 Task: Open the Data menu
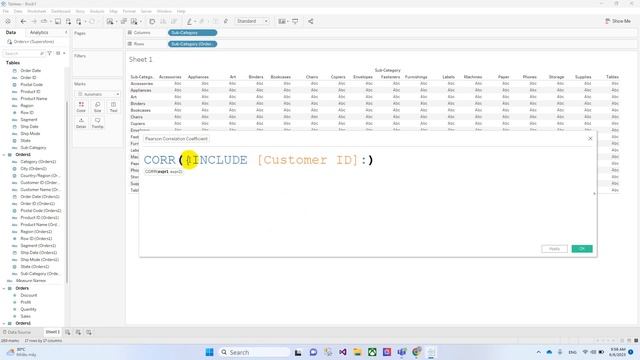[x=18, y=11]
